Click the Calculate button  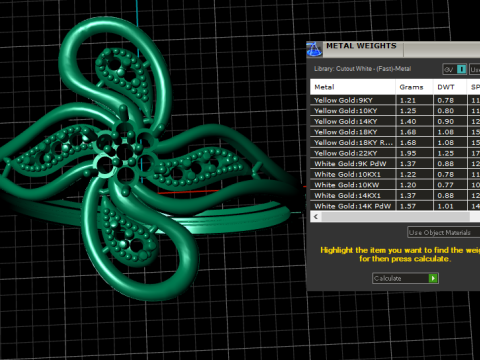pyautogui.click(x=405, y=278)
